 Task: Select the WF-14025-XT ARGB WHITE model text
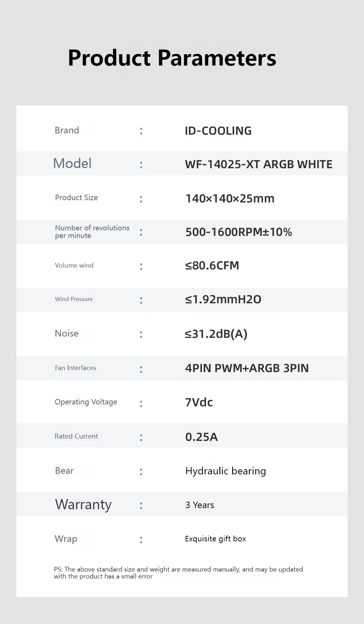point(258,164)
